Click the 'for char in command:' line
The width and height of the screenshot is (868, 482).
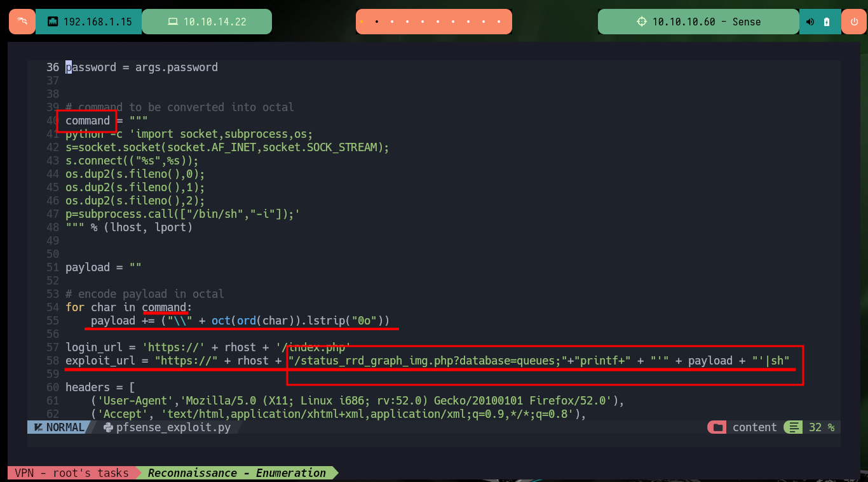(x=129, y=307)
